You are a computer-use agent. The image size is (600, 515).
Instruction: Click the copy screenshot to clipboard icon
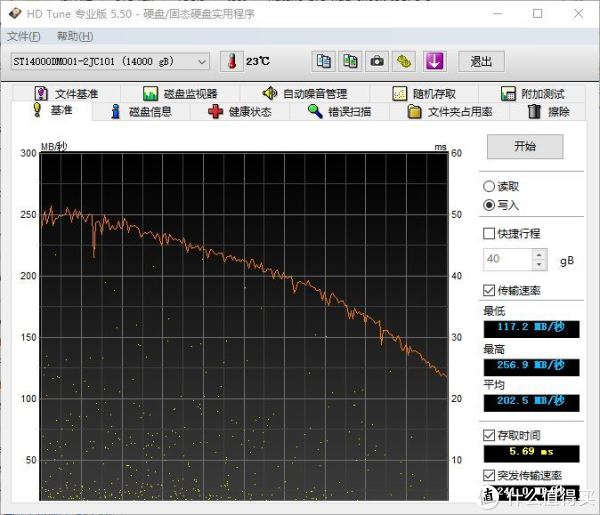(350, 61)
